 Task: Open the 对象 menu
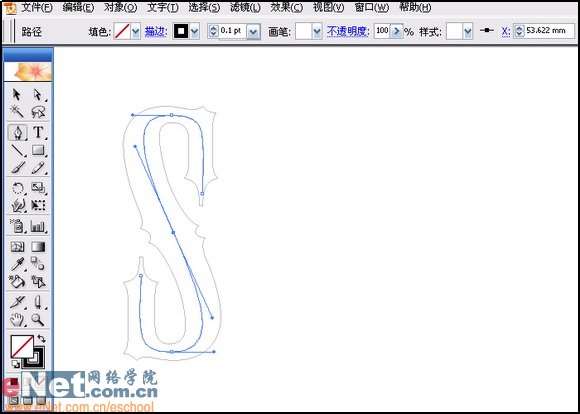120,7
